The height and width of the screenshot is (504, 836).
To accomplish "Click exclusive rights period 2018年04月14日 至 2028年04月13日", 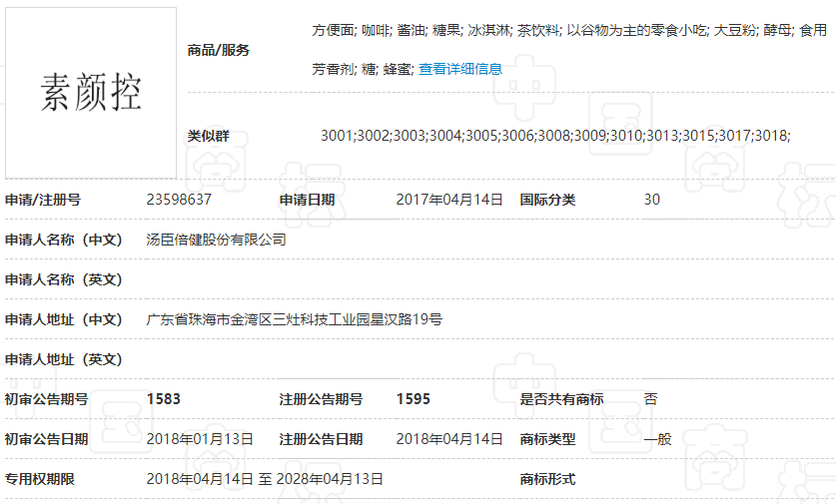I will pyautogui.click(x=265, y=479).
